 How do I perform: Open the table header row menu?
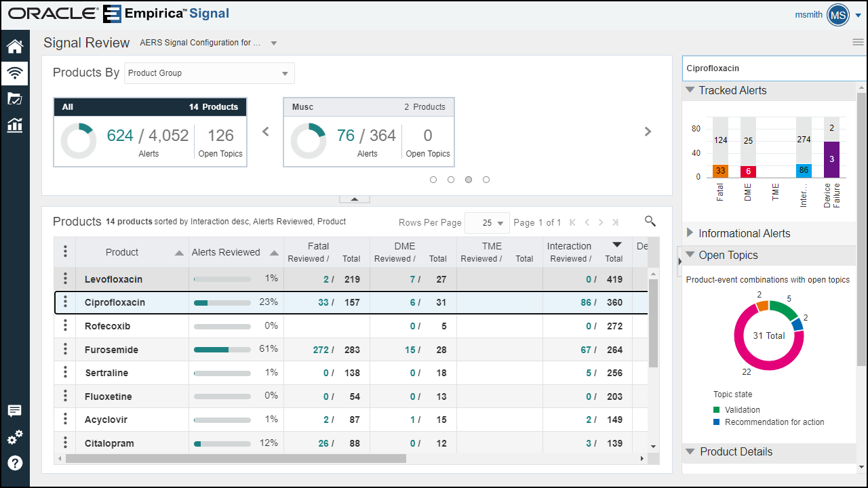tap(65, 252)
